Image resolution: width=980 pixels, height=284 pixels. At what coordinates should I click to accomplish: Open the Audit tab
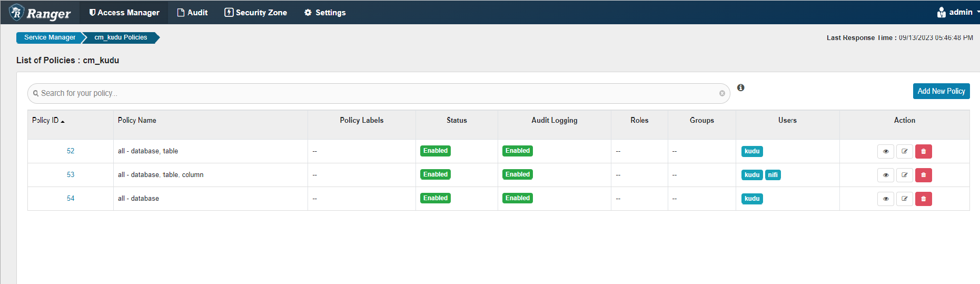click(x=192, y=12)
